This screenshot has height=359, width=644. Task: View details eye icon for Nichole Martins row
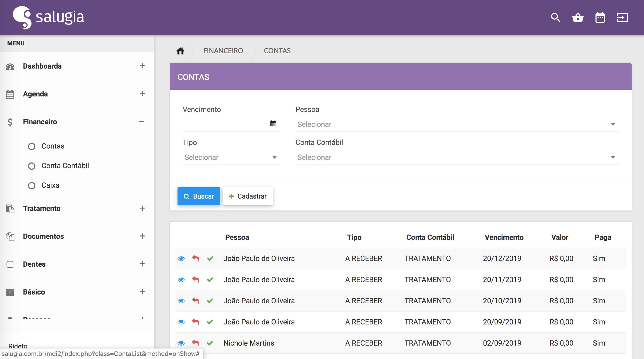181,343
